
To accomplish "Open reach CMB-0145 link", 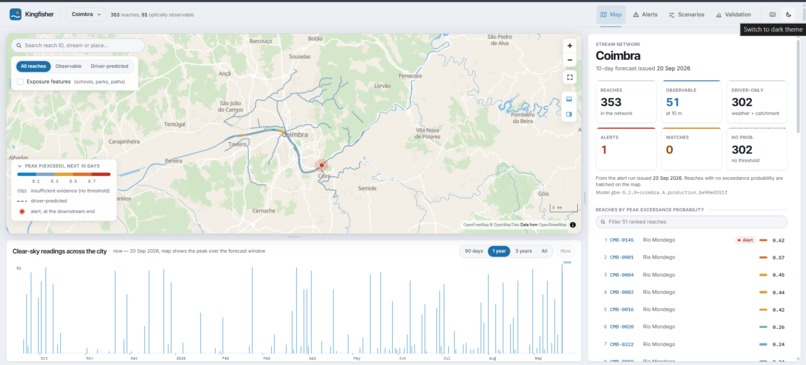I will (621, 240).
